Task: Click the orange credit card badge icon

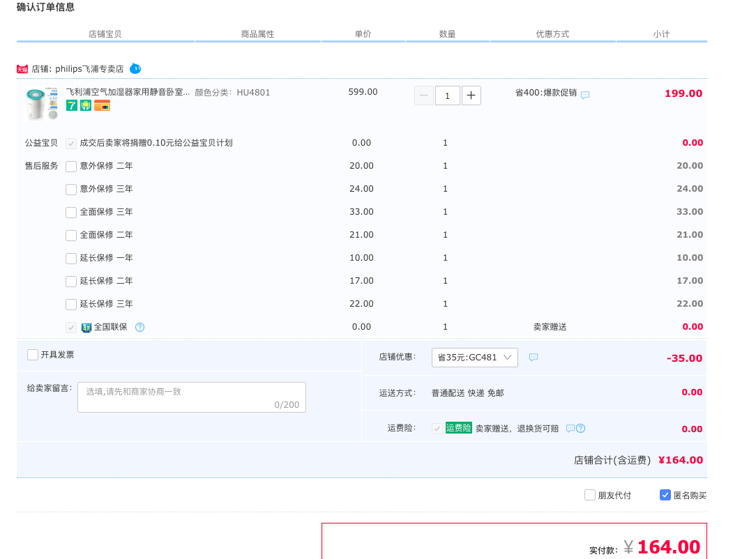Action: (102, 105)
